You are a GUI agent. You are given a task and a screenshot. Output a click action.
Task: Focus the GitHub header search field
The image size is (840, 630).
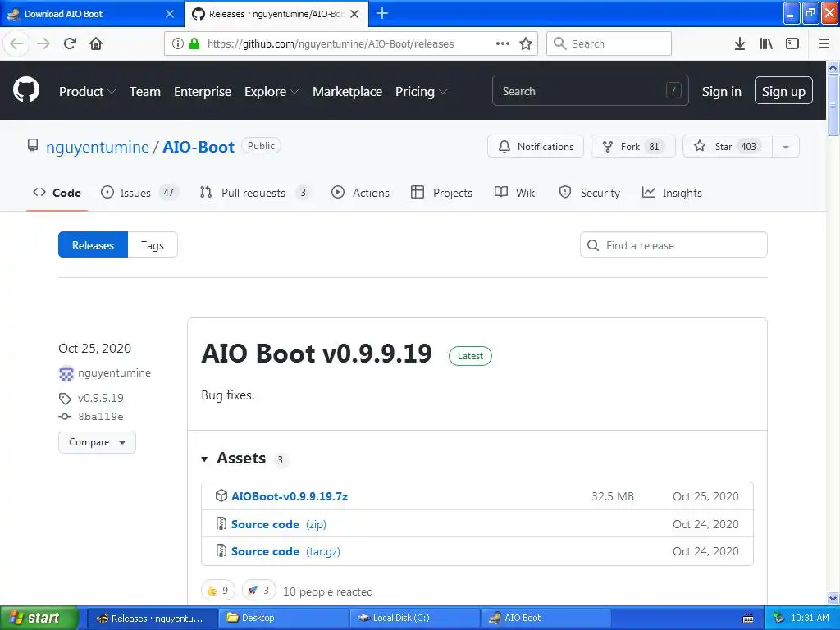[x=591, y=90]
